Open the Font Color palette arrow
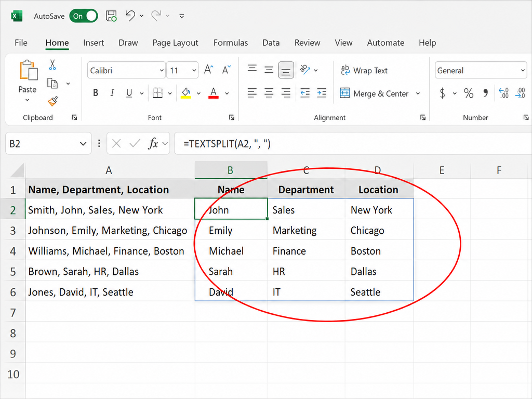 pos(227,94)
